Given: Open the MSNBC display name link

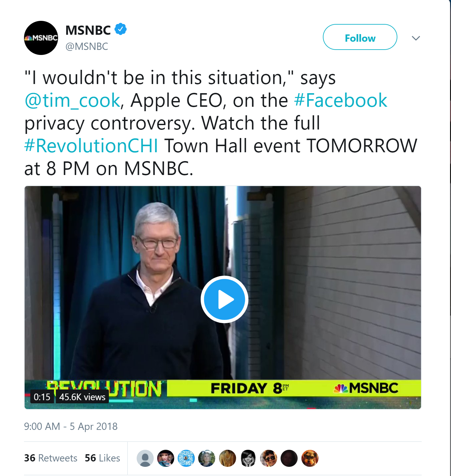Looking at the screenshot, I should [88, 30].
